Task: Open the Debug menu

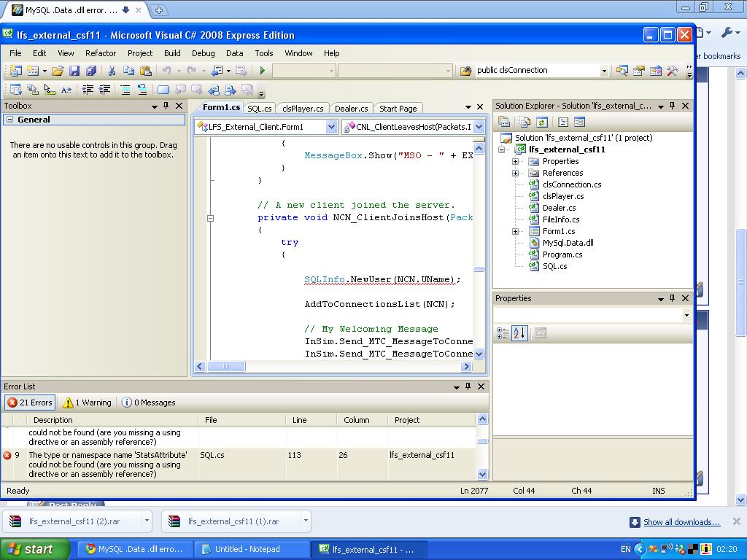Action: tap(203, 53)
